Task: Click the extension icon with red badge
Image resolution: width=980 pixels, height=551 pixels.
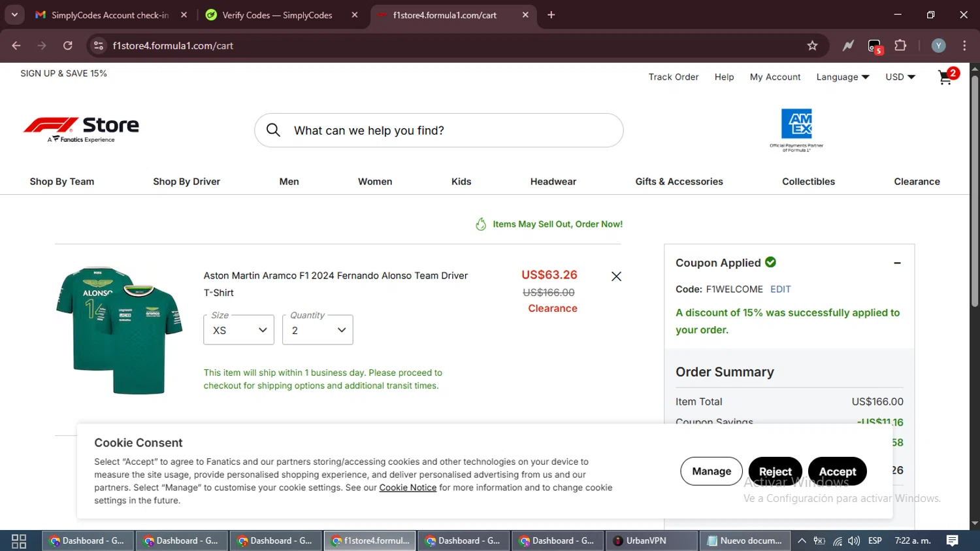Action: tap(875, 46)
